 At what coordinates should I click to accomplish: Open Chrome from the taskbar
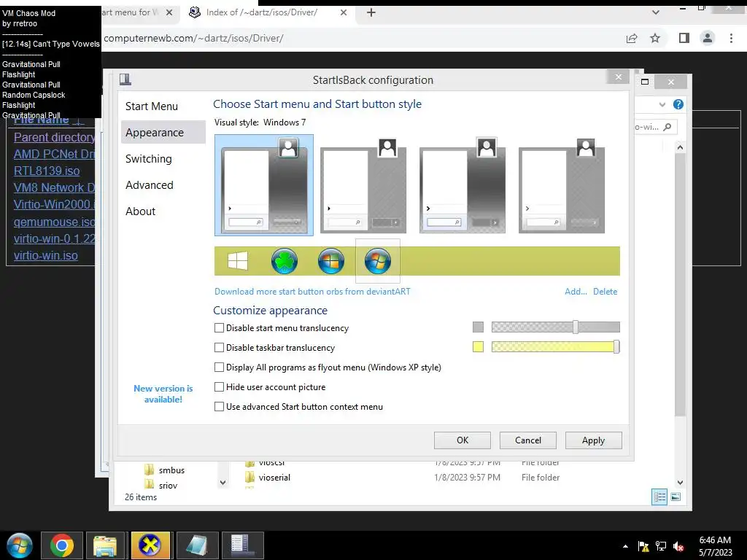click(x=62, y=545)
